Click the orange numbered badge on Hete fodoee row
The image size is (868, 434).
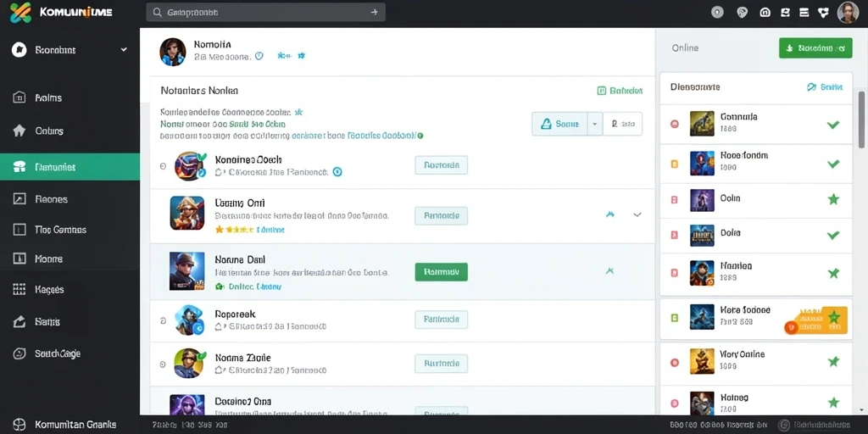coord(791,328)
